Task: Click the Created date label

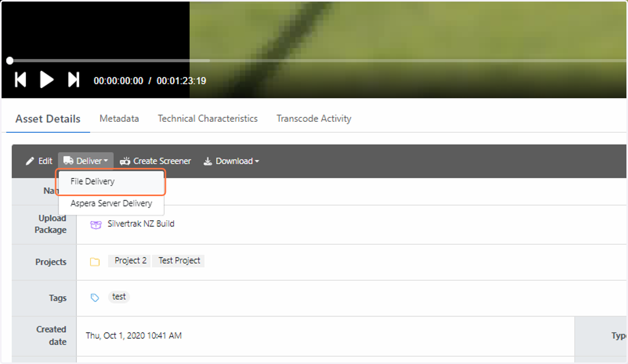Action: [x=51, y=335]
